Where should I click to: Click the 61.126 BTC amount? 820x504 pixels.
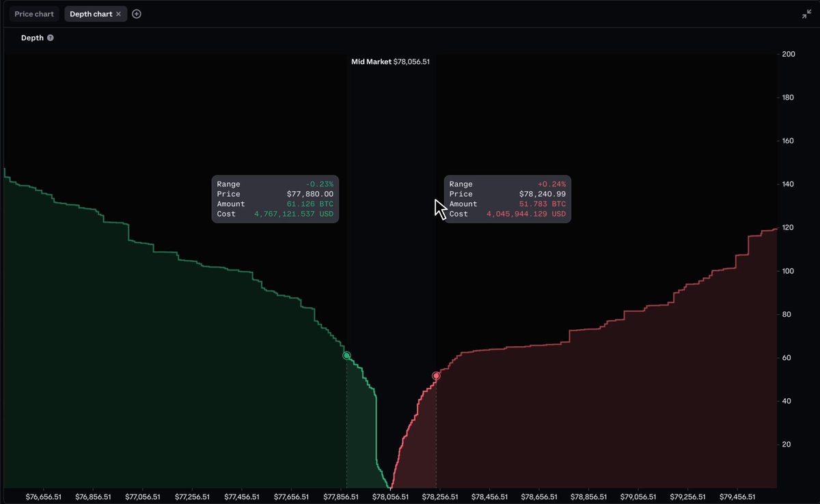tap(310, 204)
